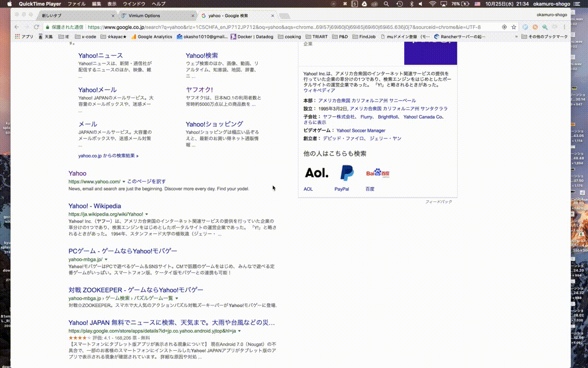The image size is (588, 368).
Task: Click the PayPal logo thumbnail
Action: point(347,173)
